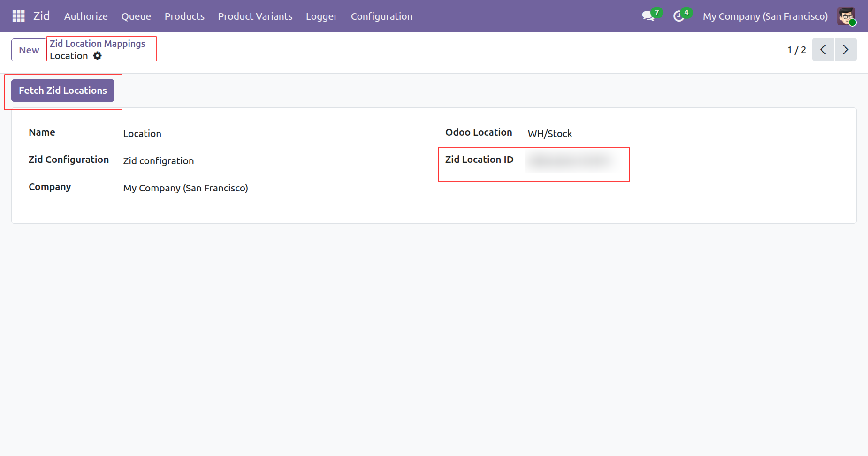Open the Company field dropdown
The width and height of the screenshot is (868, 456).
(186, 188)
